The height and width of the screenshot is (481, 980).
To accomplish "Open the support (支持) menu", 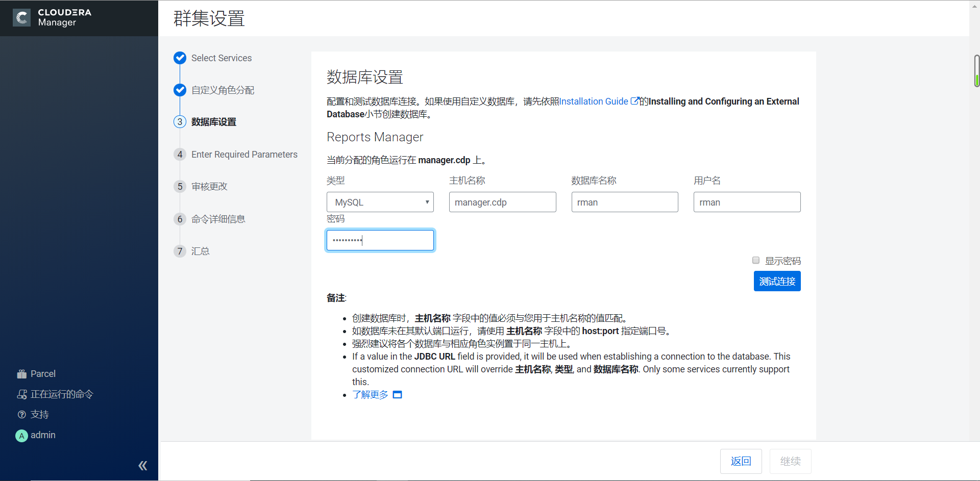I will tap(33, 415).
